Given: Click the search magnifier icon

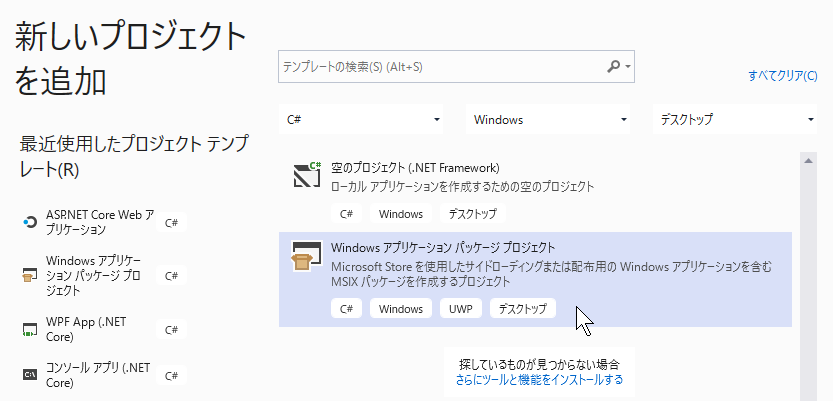Looking at the screenshot, I should 614,66.
